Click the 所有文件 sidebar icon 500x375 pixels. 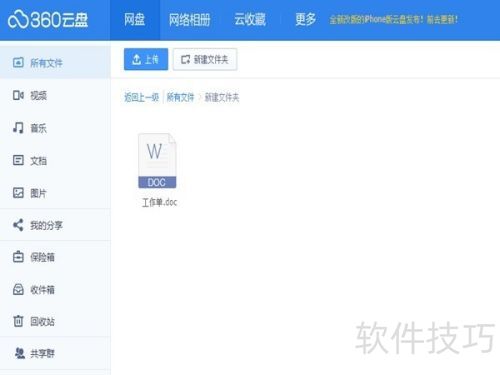point(18,62)
